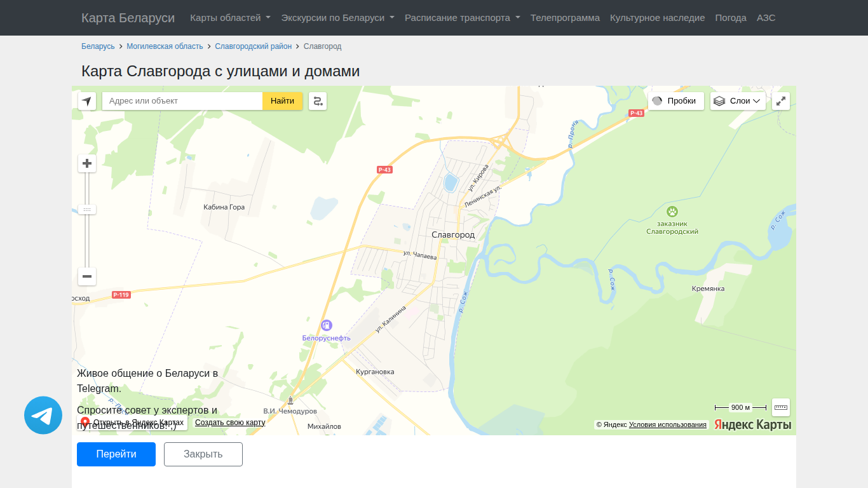Click the map zoom out minus button
The width and height of the screenshot is (868, 488).
click(87, 276)
